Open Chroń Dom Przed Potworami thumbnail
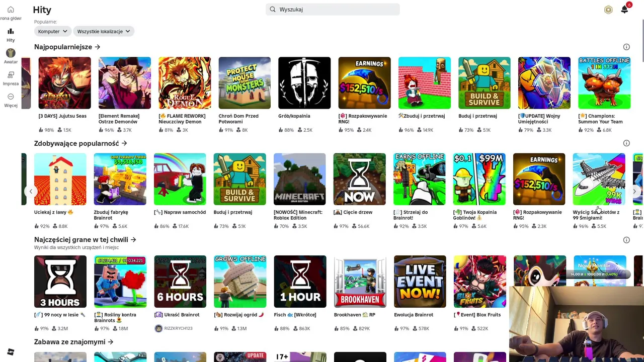 point(245,83)
